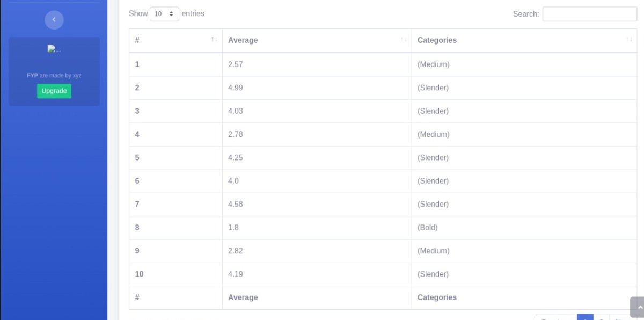Select the row with average 2.57
This screenshot has width=644, height=320.
[236, 64]
